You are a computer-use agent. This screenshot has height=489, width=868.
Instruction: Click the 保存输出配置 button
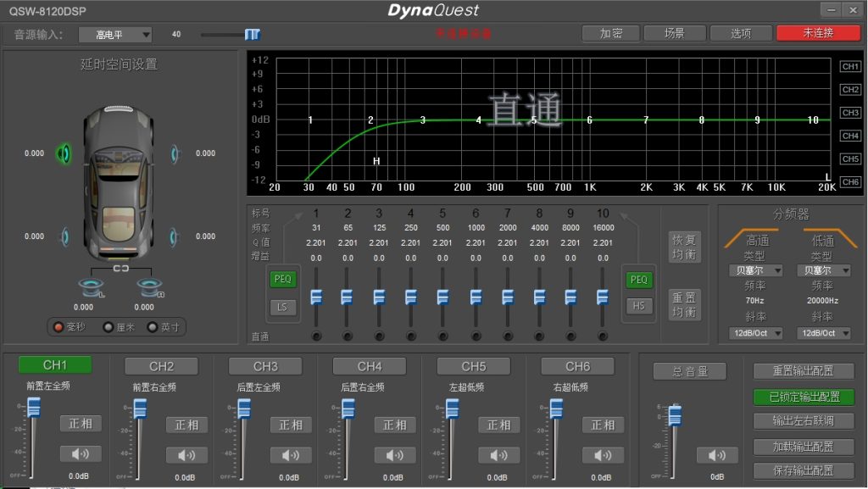pyautogui.click(x=804, y=470)
